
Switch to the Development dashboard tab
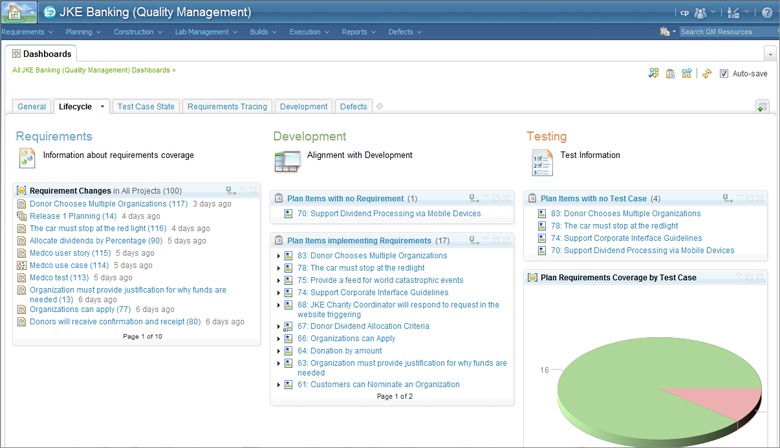click(303, 106)
